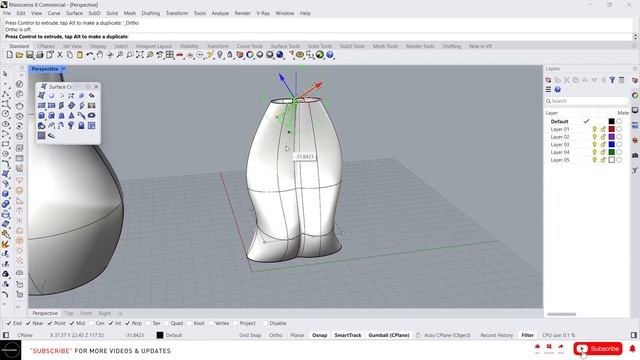Toggle the Near osnap checkbox
This screenshot has width=640, height=360.
(28, 323)
